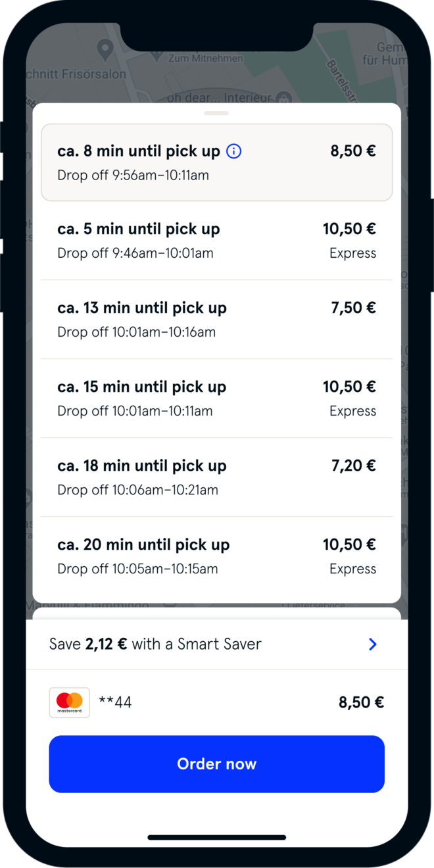The image size is (434, 868).
Task: Tap the blue chevron beside Smart Saver
Action: click(x=373, y=644)
